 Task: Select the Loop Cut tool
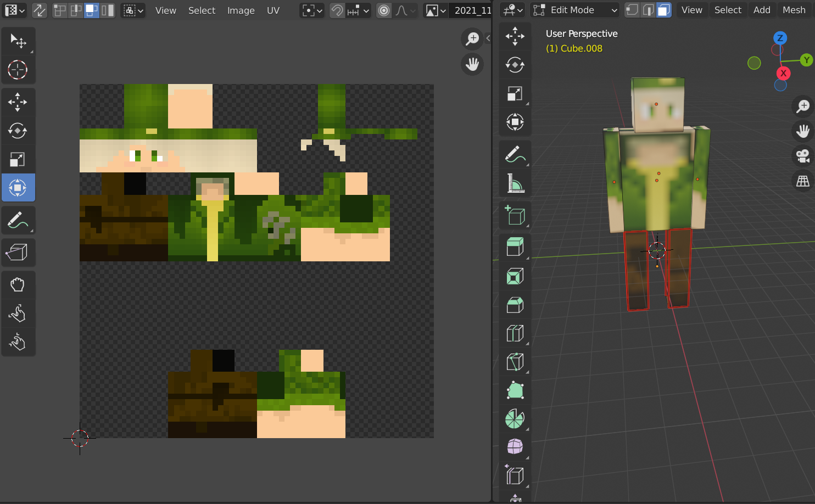(515, 333)
